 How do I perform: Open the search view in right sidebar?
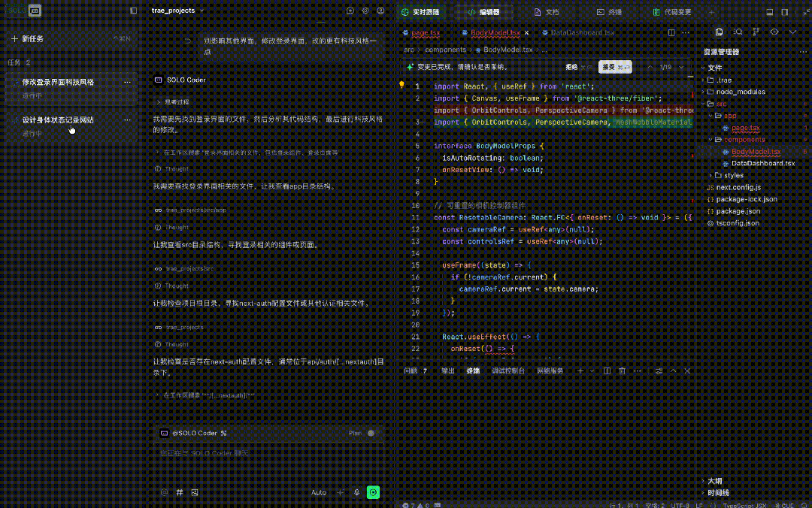click(x=738, y=32)
